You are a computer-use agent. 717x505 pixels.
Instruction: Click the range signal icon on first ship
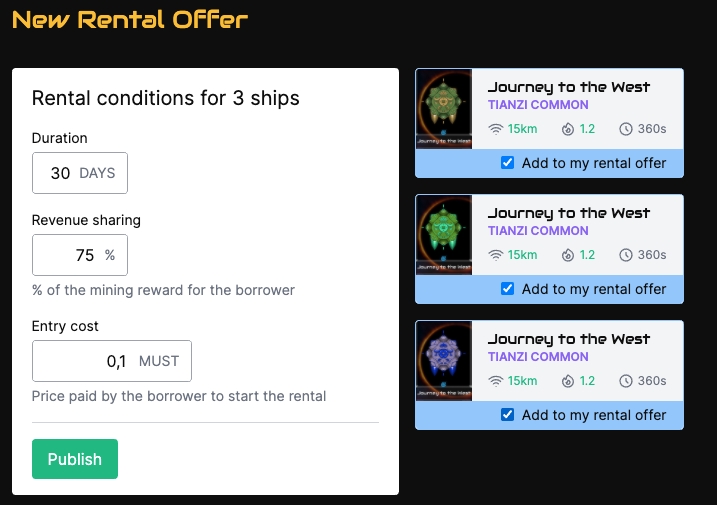coord(496,129)
